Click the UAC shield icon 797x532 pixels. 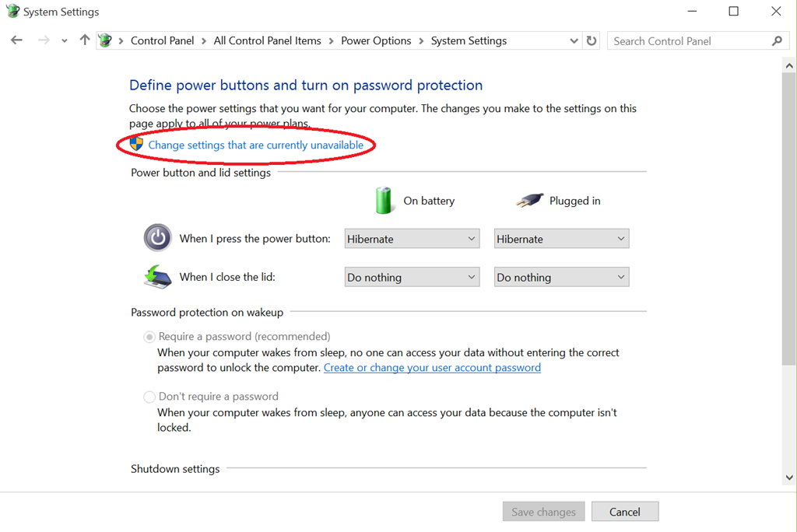(x=136, y=144)
